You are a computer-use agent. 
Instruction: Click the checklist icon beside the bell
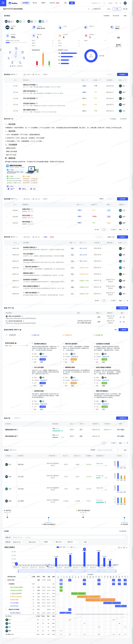click(x=116, y=3)
